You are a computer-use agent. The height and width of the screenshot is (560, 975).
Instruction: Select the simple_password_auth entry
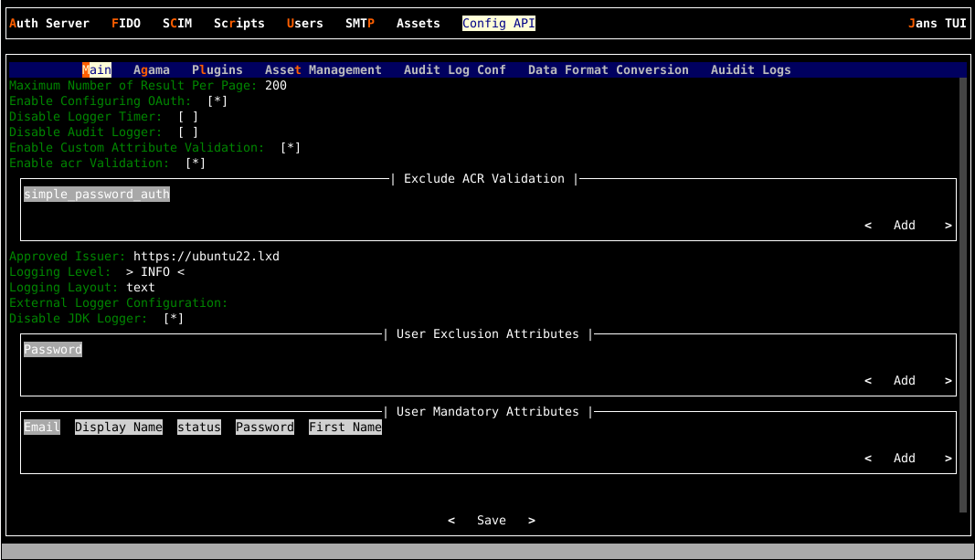(97, 195)
